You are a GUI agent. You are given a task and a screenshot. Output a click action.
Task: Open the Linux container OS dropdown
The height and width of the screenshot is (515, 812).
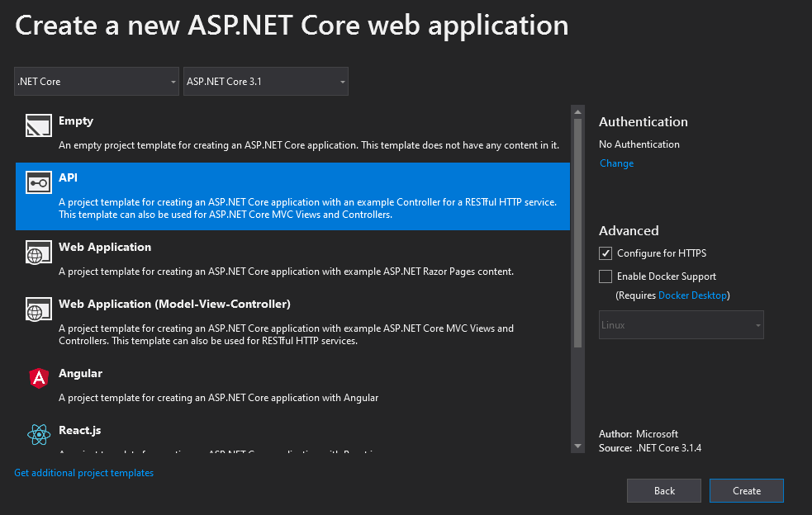click(x=681, y=325)
